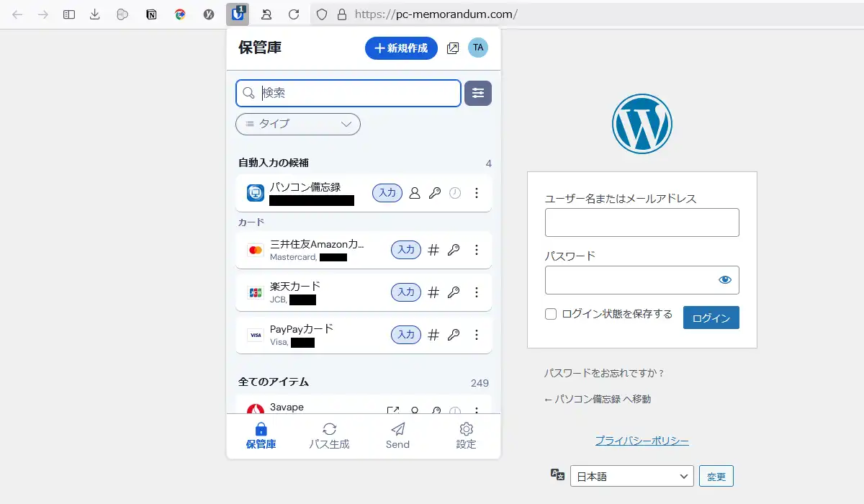Copy username icon for パソコン備忘録
Screen dimensions: 864x504
tap(415, 193)
